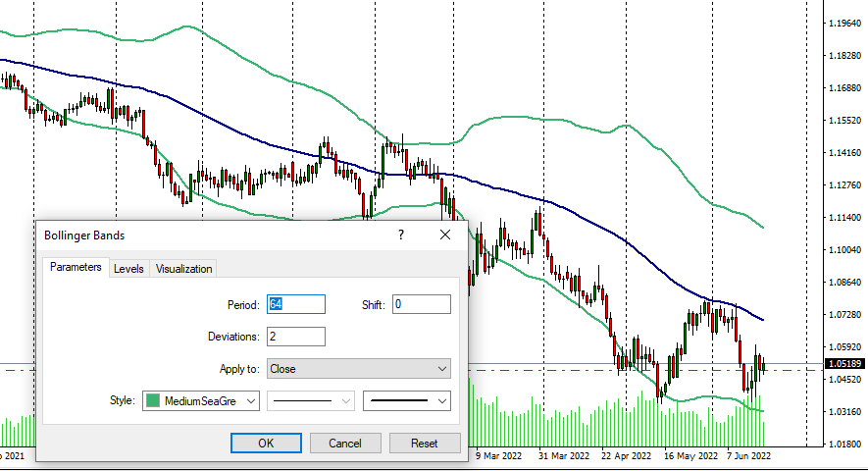Screen dimensions: 868x471
Task: Confirm with the OK button
Action: [x=266, y=444]
